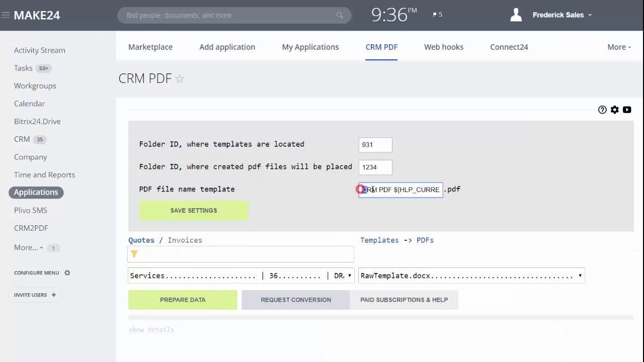Open CRM in the sidebar
The height and width of the screenshot is (362, 644).
tap(22, 139)
